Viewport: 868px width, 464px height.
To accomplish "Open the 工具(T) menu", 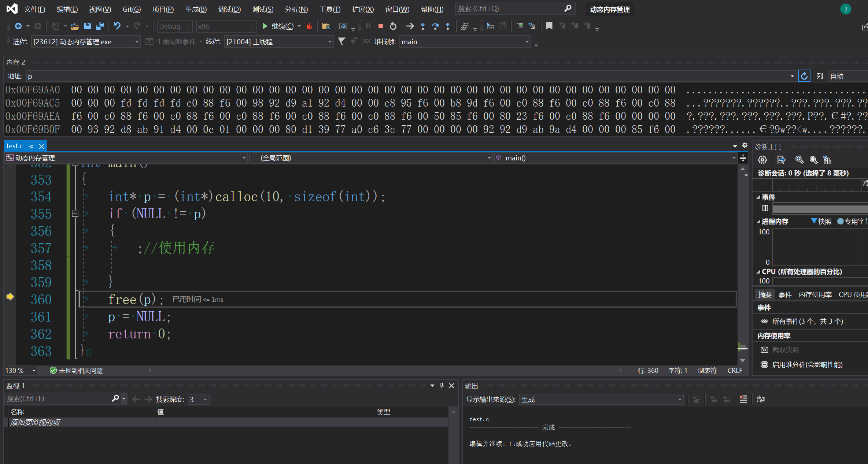I will 330,9.
